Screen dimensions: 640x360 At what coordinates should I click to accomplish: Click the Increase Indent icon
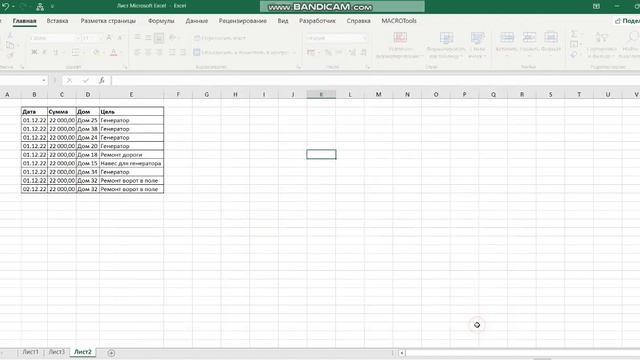pos(183,52)
